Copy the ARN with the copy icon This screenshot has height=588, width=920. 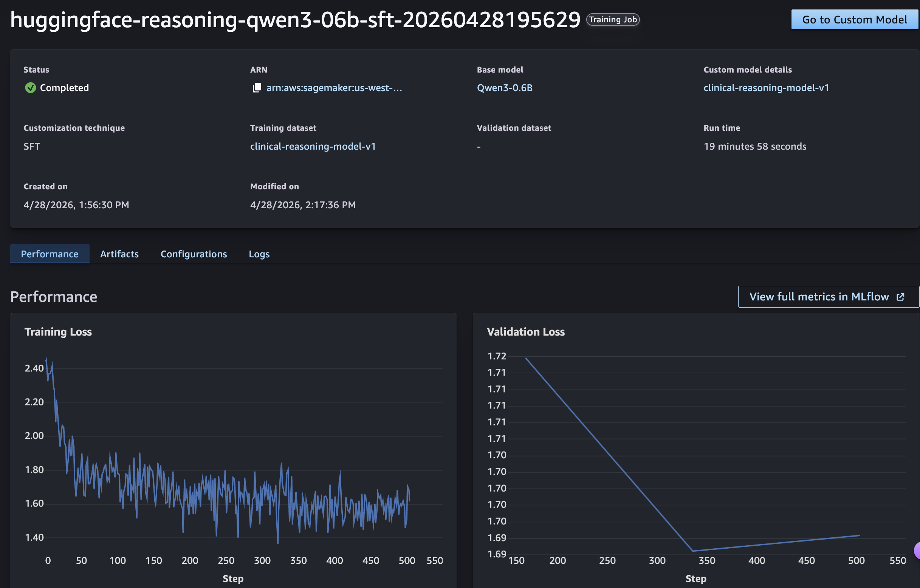pyautogui.click(x=257, y=88)
